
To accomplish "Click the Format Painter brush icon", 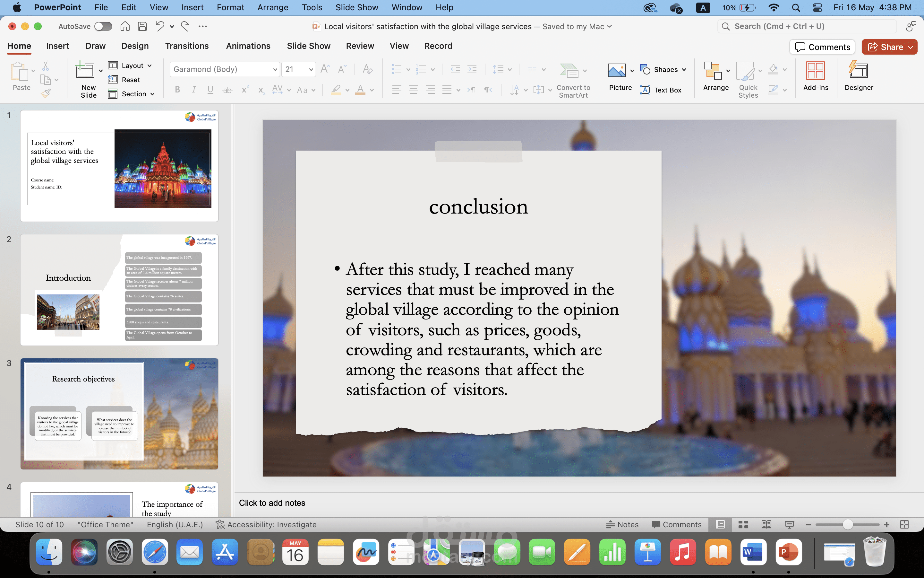I will click(x=46, y=93).
